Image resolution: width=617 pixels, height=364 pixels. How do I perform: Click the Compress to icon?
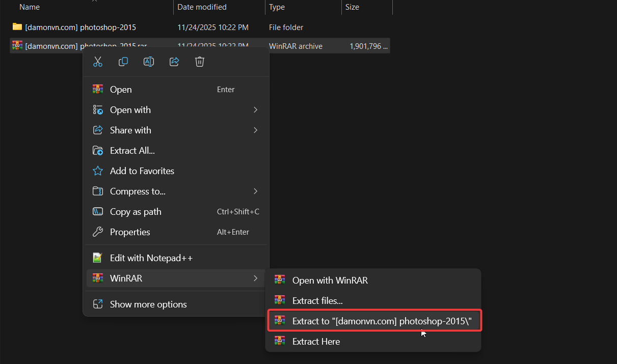coord(98,191)
